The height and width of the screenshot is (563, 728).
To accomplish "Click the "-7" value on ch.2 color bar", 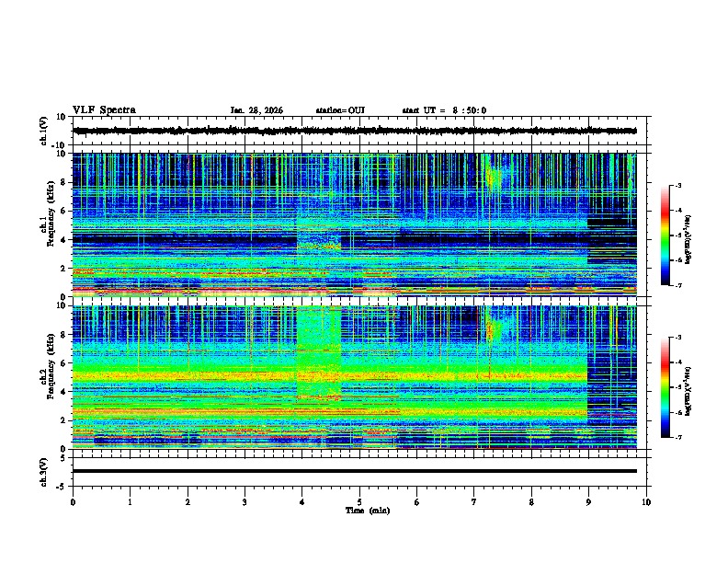I will [x=677, y=437].
